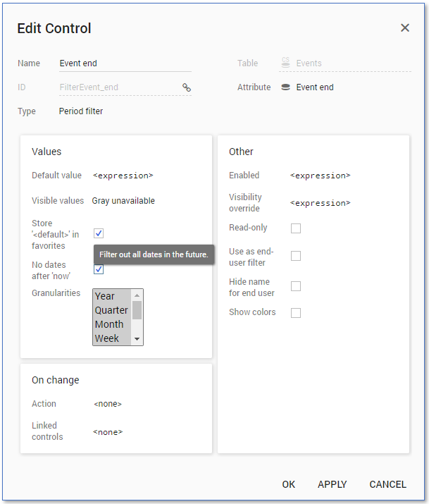Screen dimensions: 429x504
Task: Click the link icon beside ID field
Action: coord(187,87)
